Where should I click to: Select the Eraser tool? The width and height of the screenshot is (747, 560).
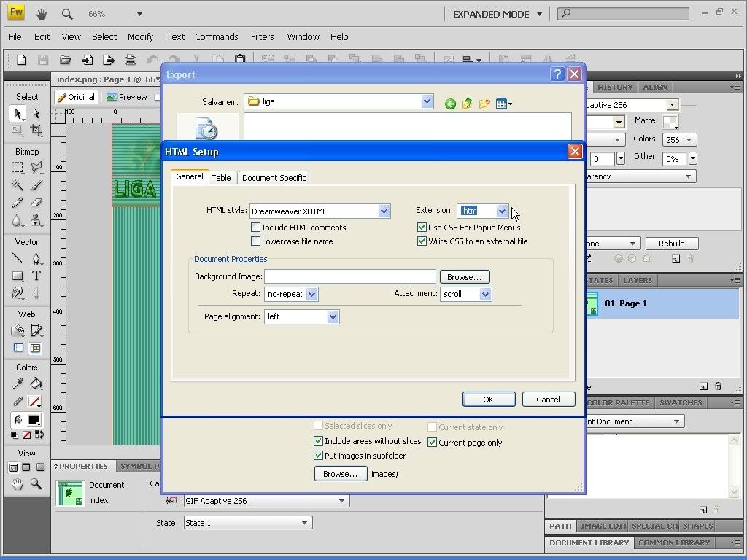coord(36,203)
